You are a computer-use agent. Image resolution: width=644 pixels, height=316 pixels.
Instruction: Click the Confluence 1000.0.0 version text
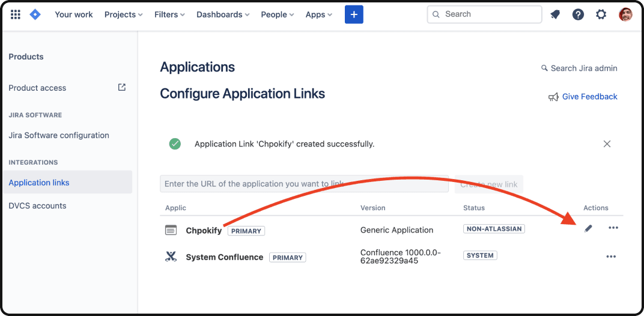click(401, 257)
